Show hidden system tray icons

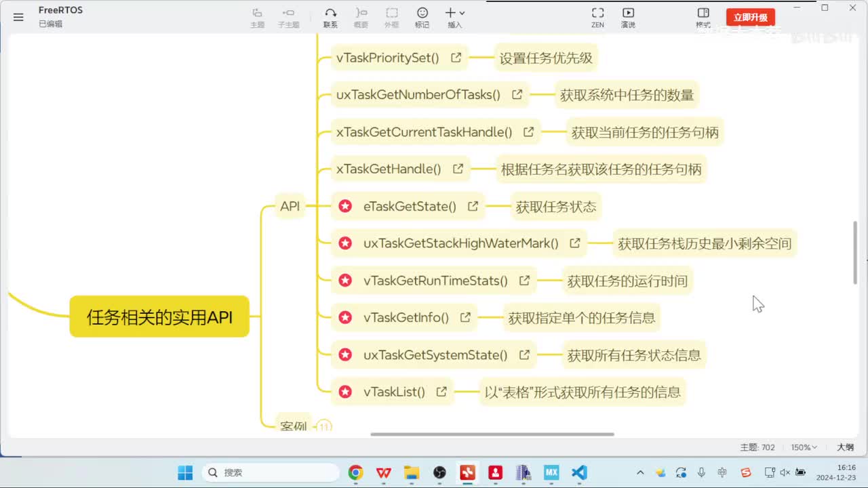point(640,472)
